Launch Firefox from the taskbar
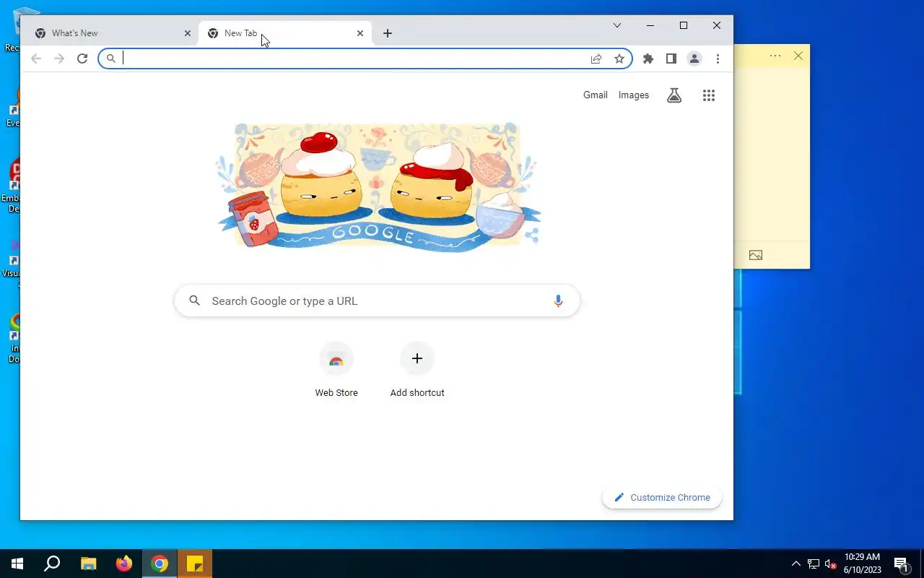924x578 pixels. [x=124, y=564]
